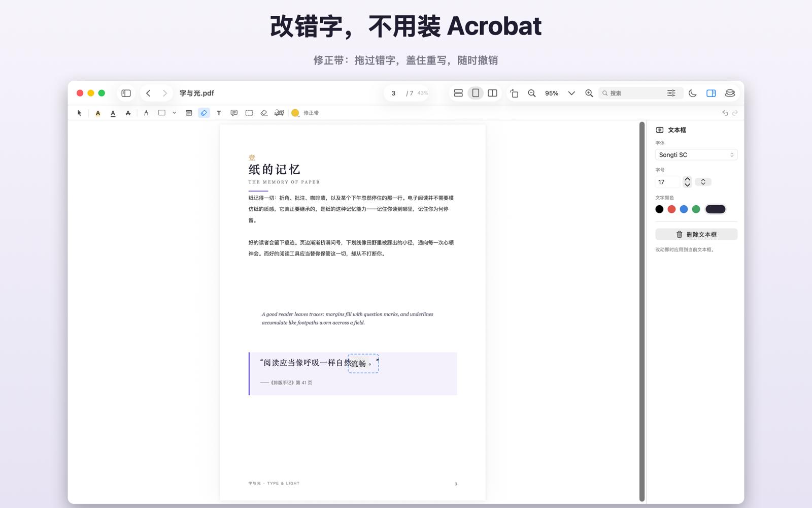
Task: Toggle the left sidebar panel
Action: (x=126, y=93)
